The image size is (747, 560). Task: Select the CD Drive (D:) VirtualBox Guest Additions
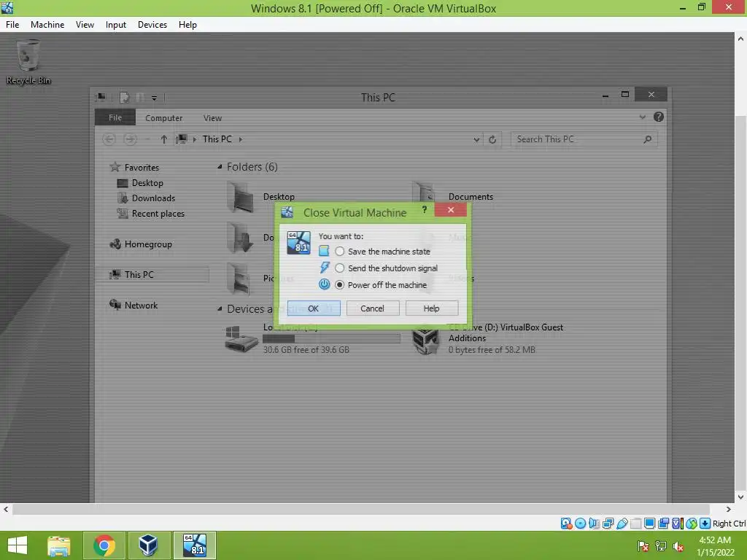pyautogui.click(x=488, y=338)
